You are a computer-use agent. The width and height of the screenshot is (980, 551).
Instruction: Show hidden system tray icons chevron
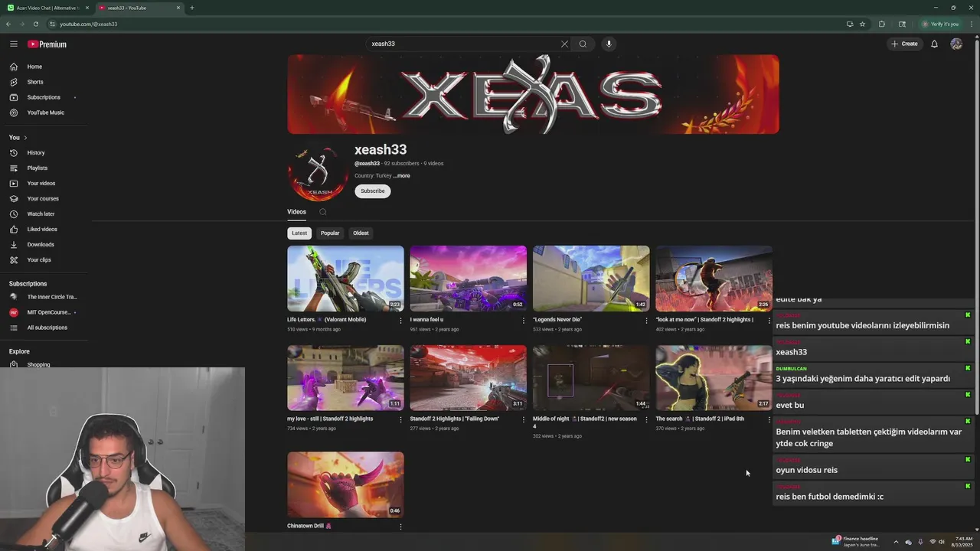(x=896, y=542)
